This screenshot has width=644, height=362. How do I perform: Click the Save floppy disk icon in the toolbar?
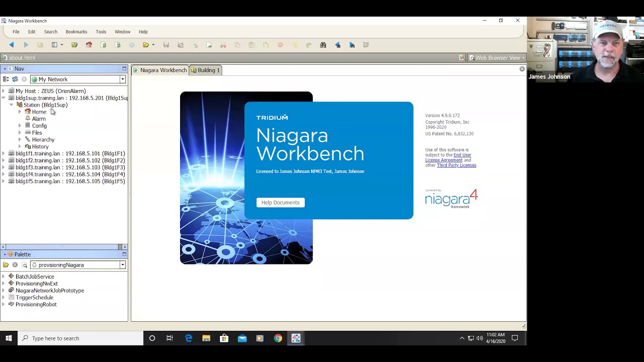166,45
